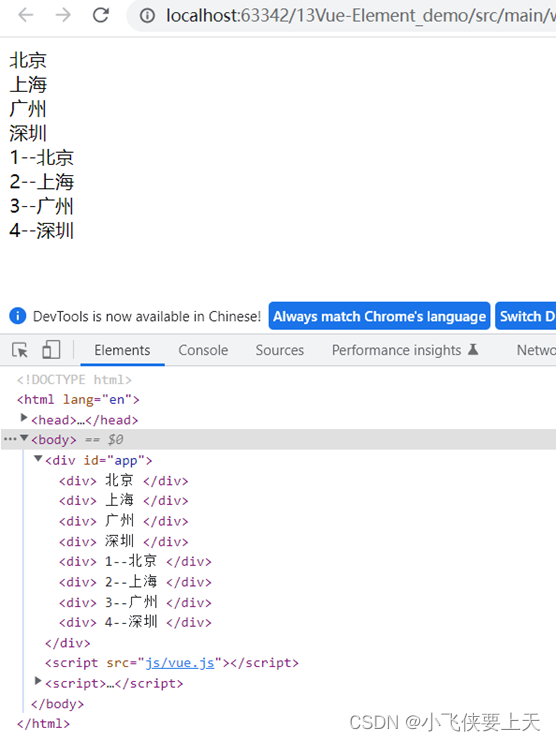Viewport: 556px width, 741px height.
Task: Switch to the Sources tab
Action: (280, 350)
